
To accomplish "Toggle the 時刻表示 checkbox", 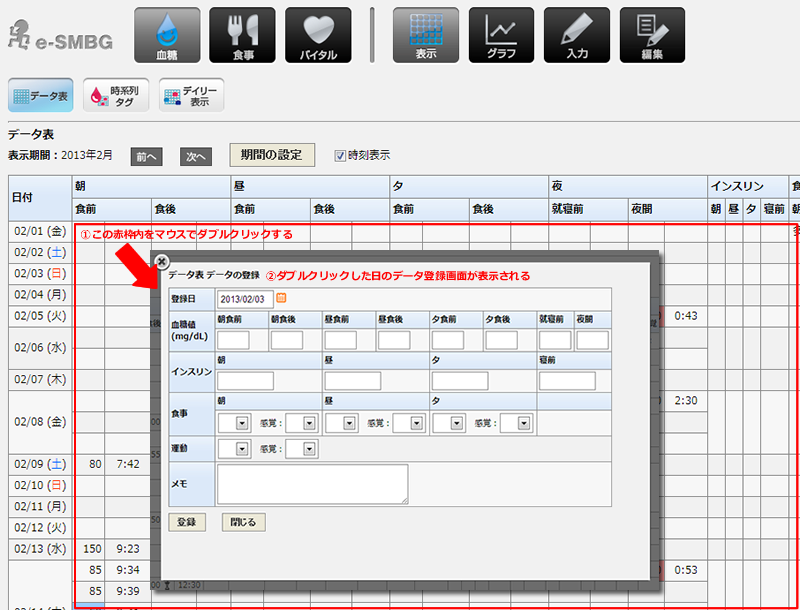I will 340,155.
